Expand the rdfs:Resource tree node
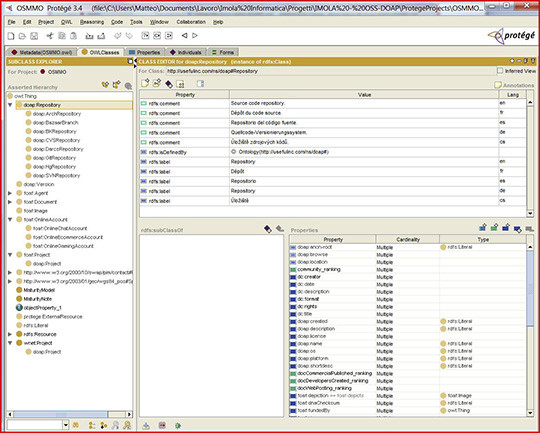The height and width of the screenshot is (433, 540). [10, 334]
